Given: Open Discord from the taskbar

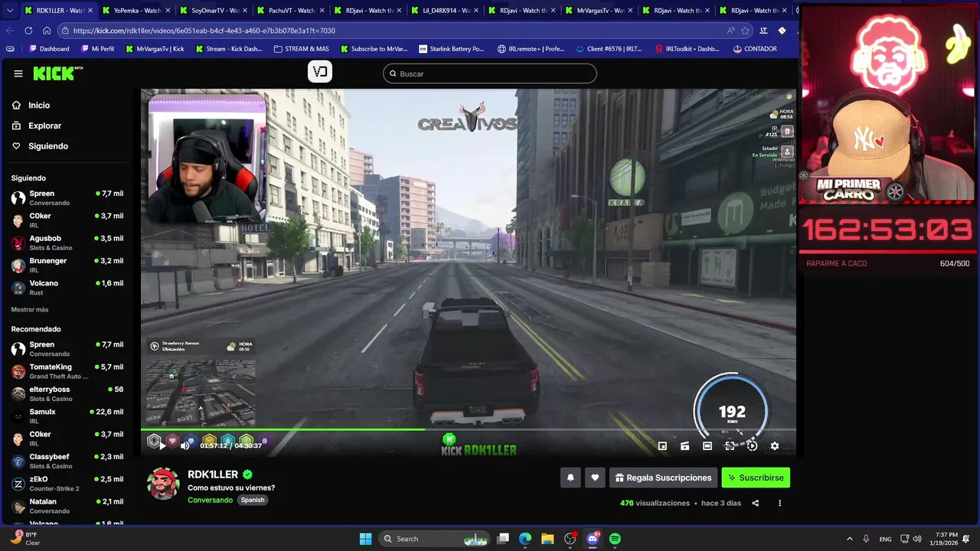Looking at the screenshot, I should tap(592, 539).
